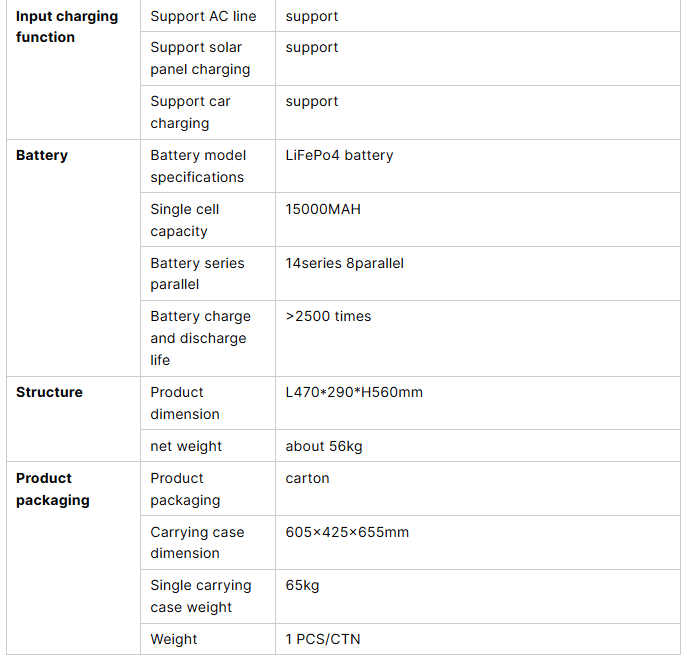The image size is (687, 660).
Task: Click the "15000MAH" value
Action: (323, 209)
